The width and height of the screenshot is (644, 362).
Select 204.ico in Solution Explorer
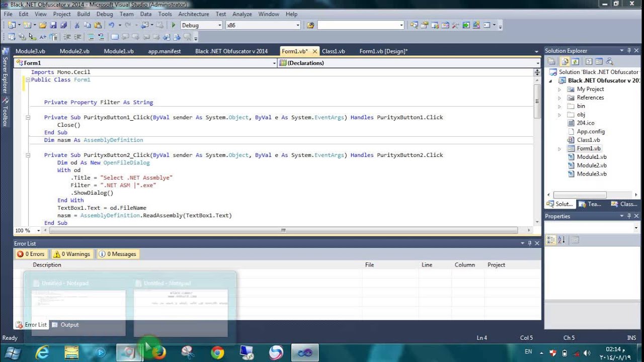point(585,123)
